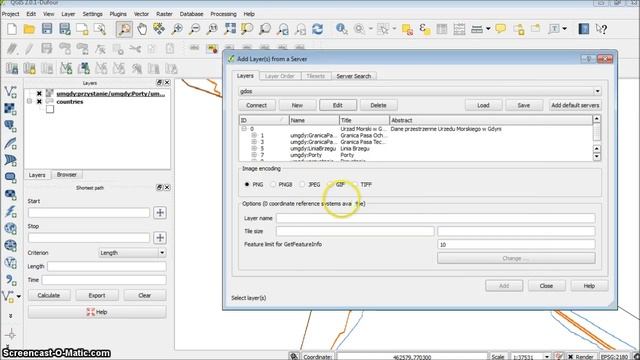
Task: Toggle the Render checkbox in status bar
Action: (x=571, y=357)
